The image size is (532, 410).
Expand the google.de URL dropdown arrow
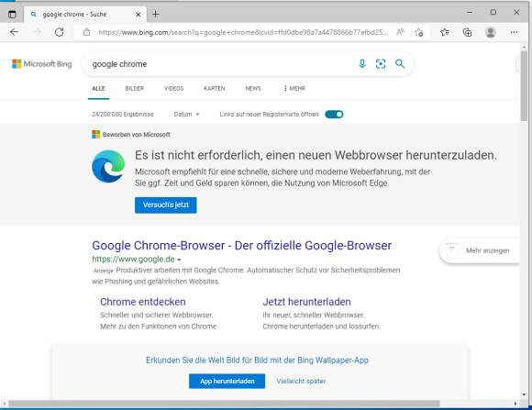pos(179,260)
